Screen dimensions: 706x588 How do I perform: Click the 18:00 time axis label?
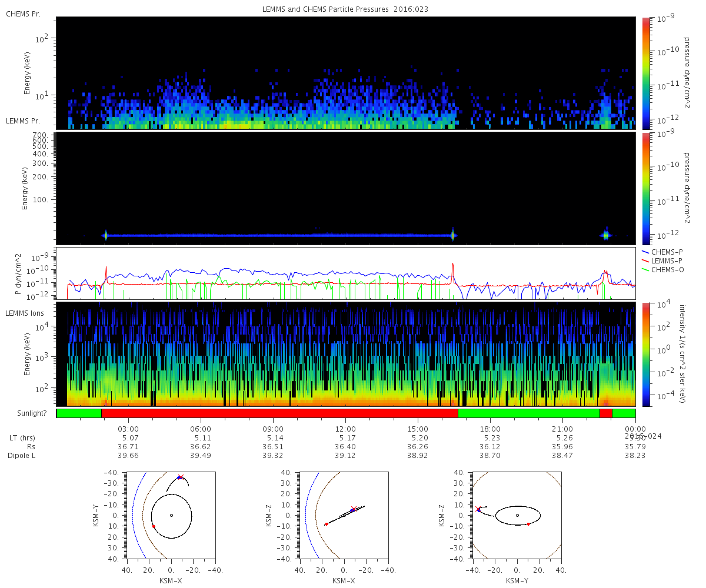(x=490, y=429)
